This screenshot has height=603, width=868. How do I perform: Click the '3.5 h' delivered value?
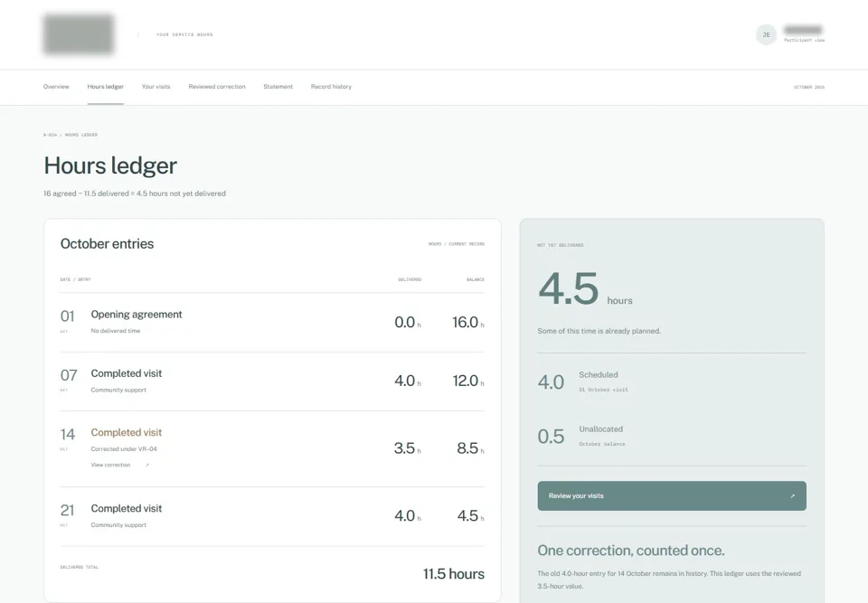pyautogui.click(x=408, y=448)
